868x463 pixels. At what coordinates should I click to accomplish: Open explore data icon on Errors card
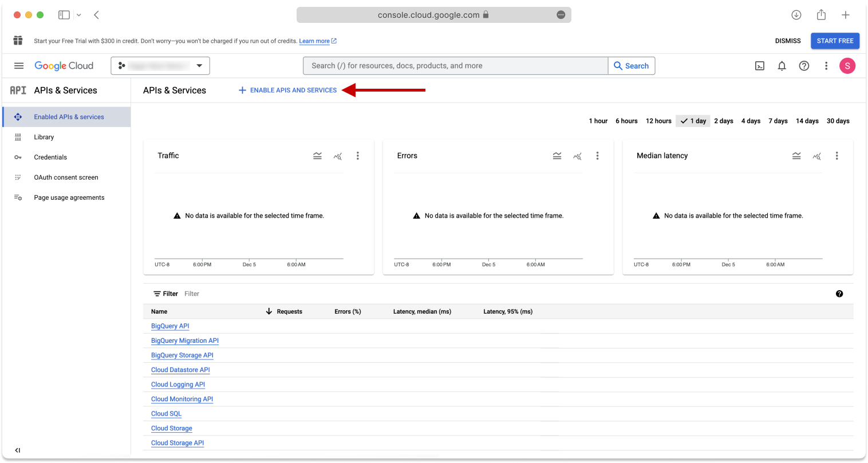[577, 156]
